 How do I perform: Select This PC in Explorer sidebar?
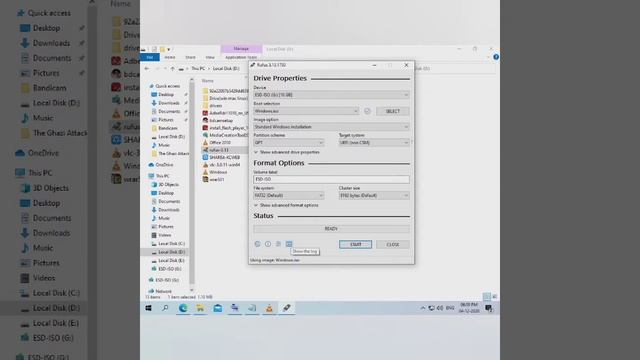pos(162,176)
